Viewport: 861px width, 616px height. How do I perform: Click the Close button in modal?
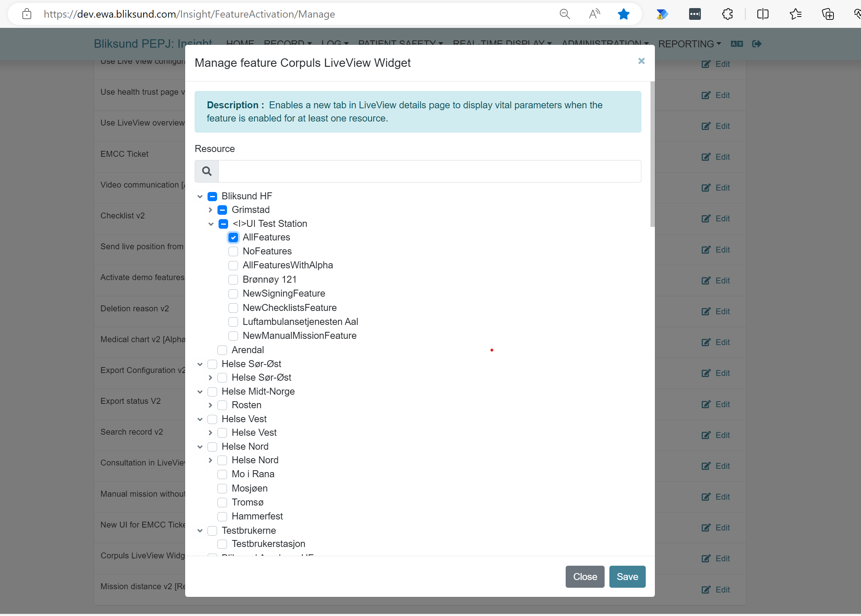coord(585,577)
